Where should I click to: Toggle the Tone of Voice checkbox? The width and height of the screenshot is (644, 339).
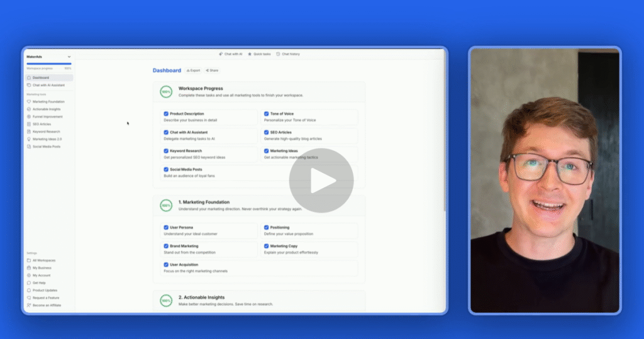[266, 114]
